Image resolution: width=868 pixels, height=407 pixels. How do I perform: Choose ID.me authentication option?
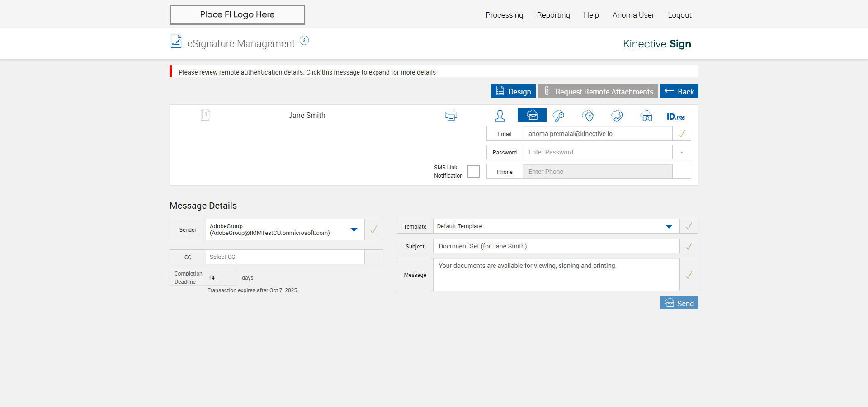(675, 117)
